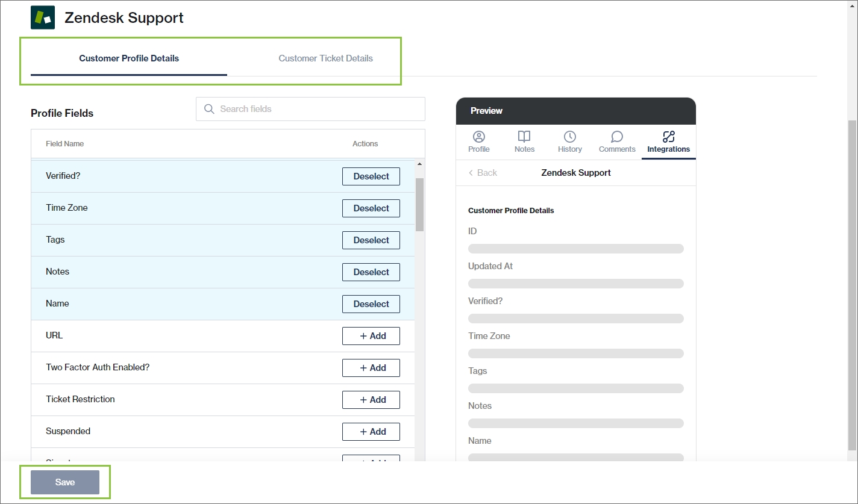
Task: Deselect the Notes profile field
Action: (x=371, y=272)
